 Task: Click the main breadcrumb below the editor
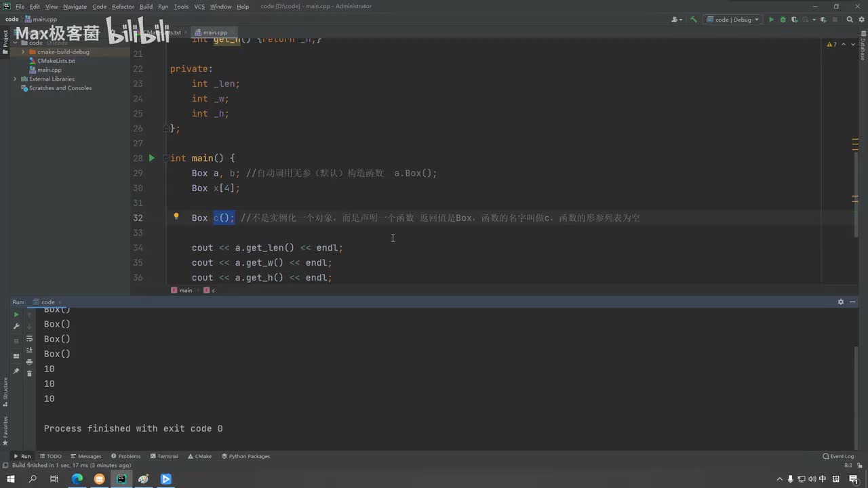point(182,290)
